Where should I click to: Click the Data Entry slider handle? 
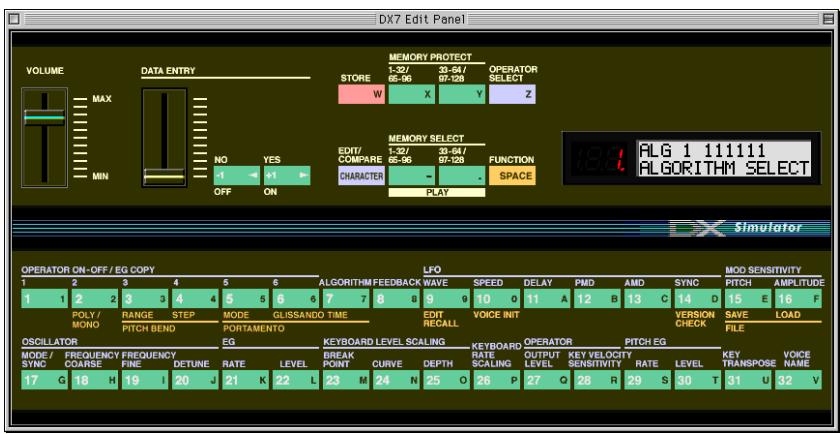(x=164, y=176)
